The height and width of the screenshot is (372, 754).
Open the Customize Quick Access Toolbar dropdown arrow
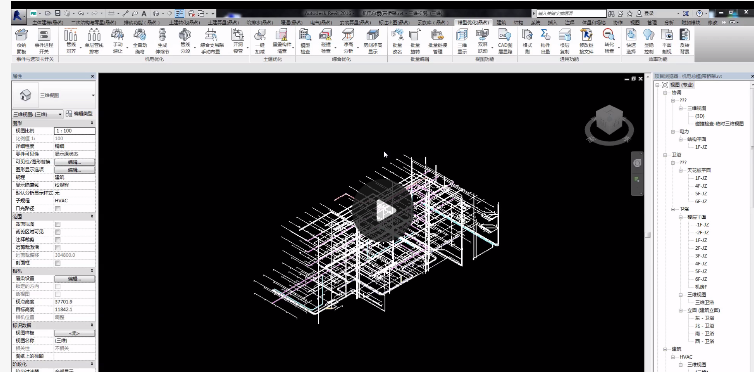pyautogui.click(x=213, y=13)
